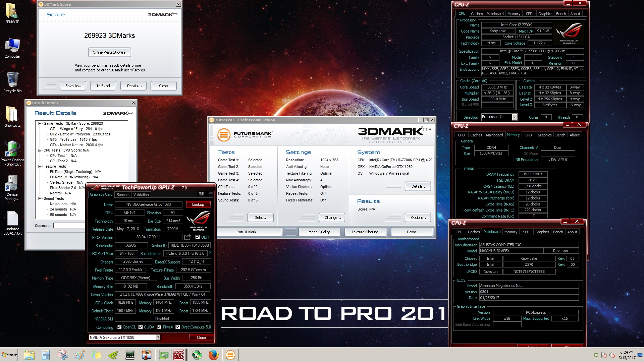Open Windows Explorer from the taskbar
644x362 pixels.
(29, 355)
